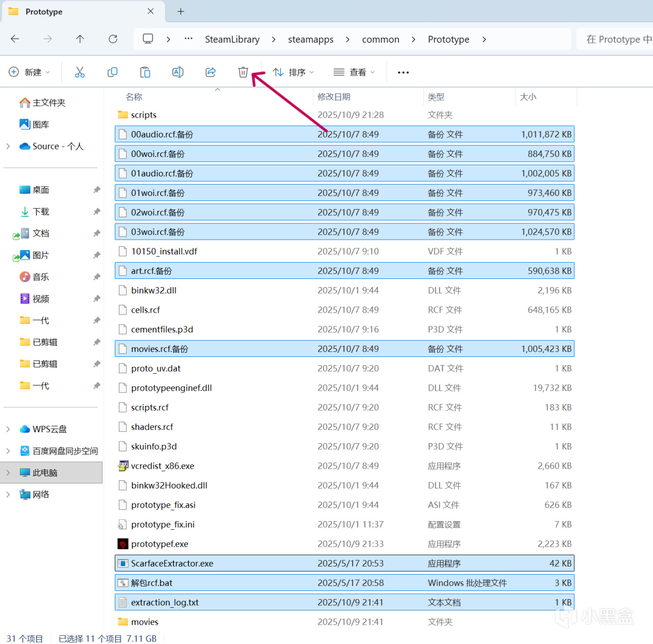653x644 pixels.
Task: Open the chevron after common in the path
Action: coord(413,39)
